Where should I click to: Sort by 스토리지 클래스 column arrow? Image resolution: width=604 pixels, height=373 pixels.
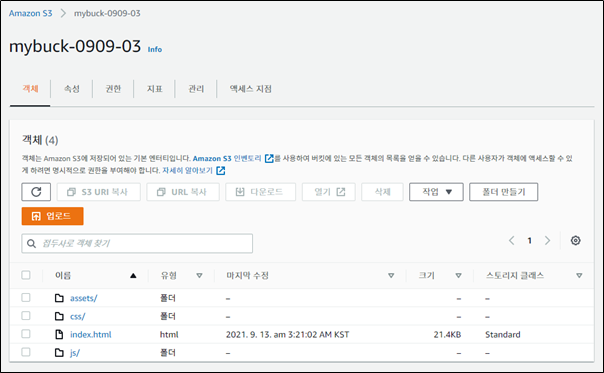coord(579,276)
